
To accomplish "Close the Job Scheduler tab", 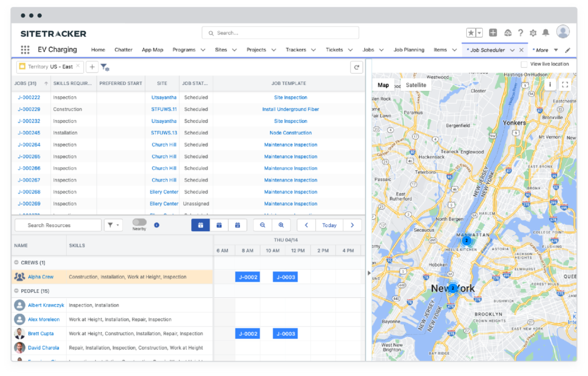I will (521, 50).
